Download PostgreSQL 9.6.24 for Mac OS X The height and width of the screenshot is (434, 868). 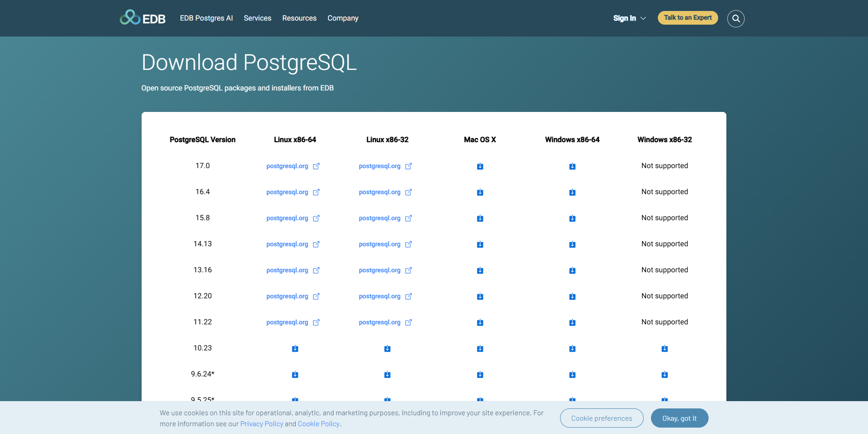pyautogui.click(x=480, y=375)
